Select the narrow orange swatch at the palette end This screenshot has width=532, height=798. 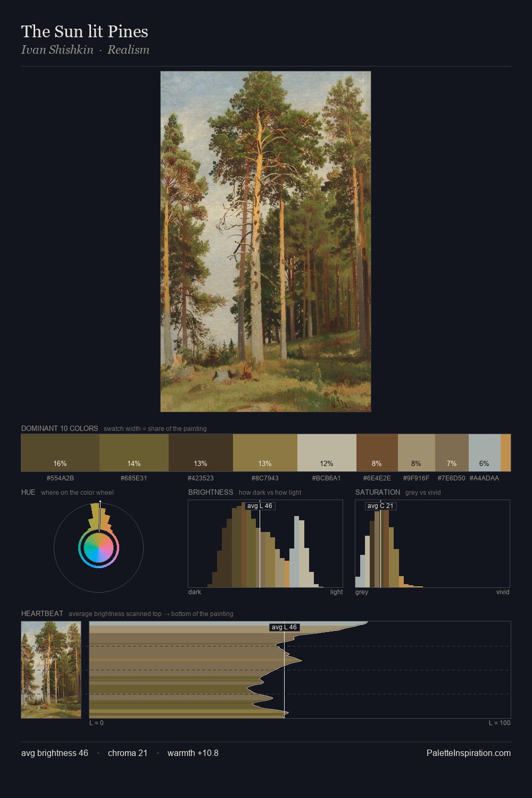coord(505,453)
